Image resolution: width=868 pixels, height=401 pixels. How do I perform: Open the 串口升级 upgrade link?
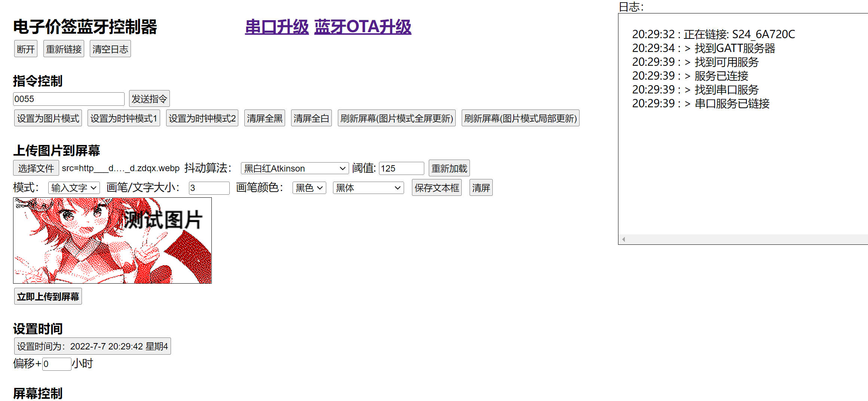click(277, 27)
